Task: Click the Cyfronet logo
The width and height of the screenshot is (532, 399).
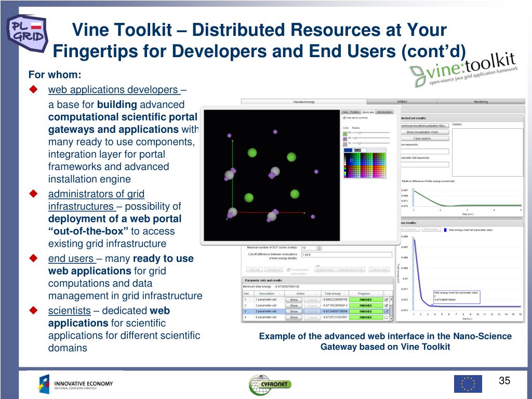Action: pyautogui.click(x=270, y=385)
